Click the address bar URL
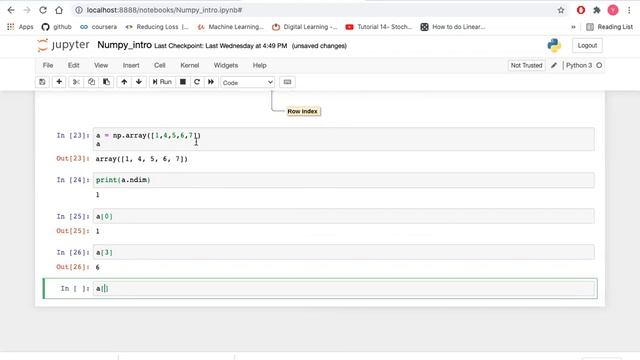This screenshot has height=360, width=640. pyautogui.click(x=164, y=10)
